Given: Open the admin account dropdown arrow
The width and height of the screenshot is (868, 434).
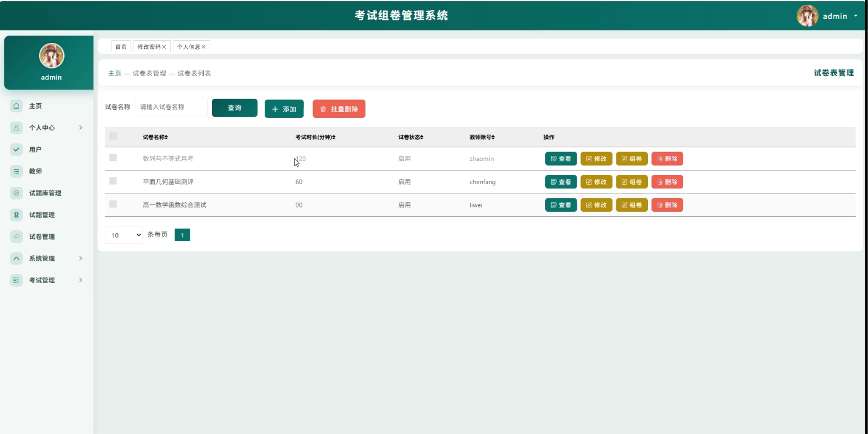Looking at the screenshot, I should 855,16.
